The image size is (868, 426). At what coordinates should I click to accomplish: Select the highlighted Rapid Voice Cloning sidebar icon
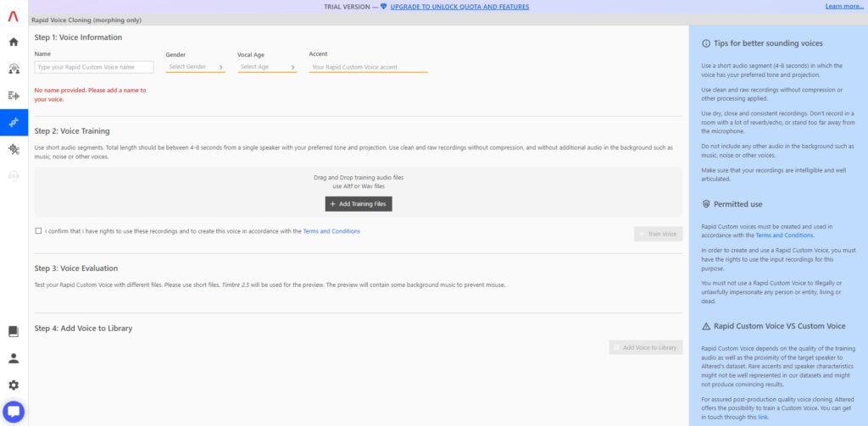pyautogui.click(x=14, y=122)
